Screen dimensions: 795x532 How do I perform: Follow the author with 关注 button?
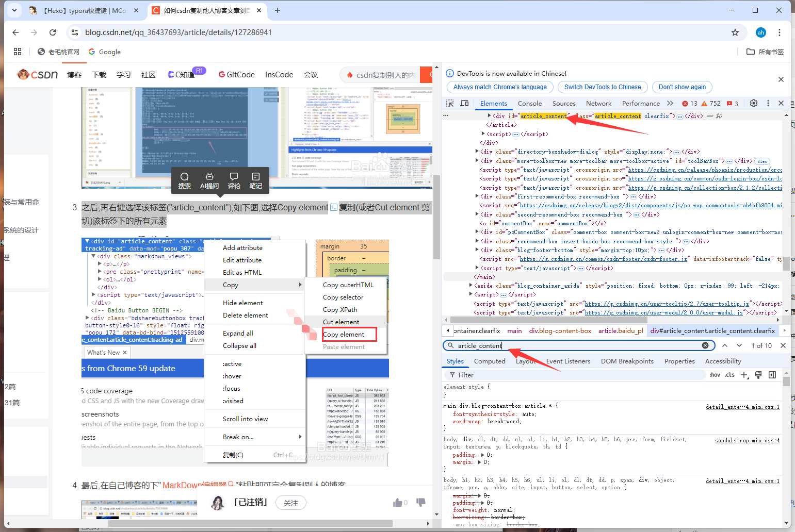[291, 503]
